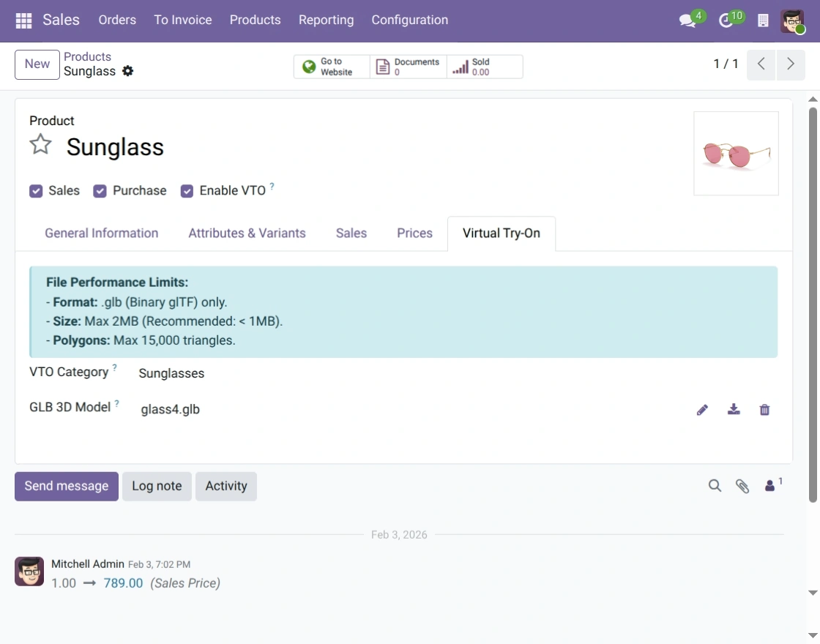Open the Sold stat button

[x=485, y=67]
